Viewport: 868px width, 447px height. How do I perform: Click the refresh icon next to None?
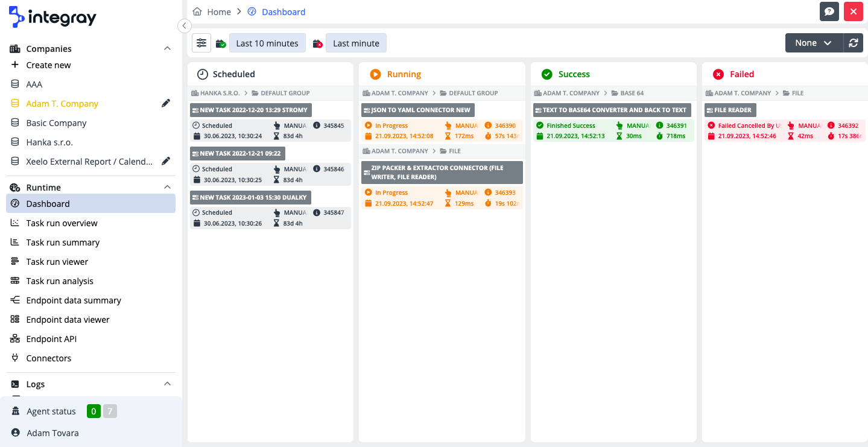[x=853, y=43]
